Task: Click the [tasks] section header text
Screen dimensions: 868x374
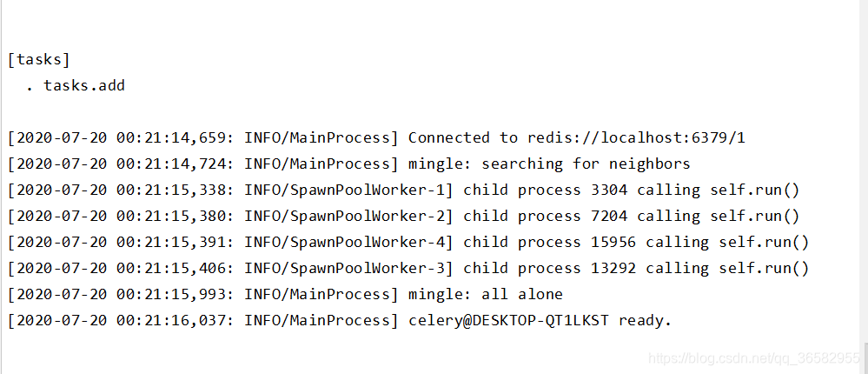Action: tap(39, 59)
